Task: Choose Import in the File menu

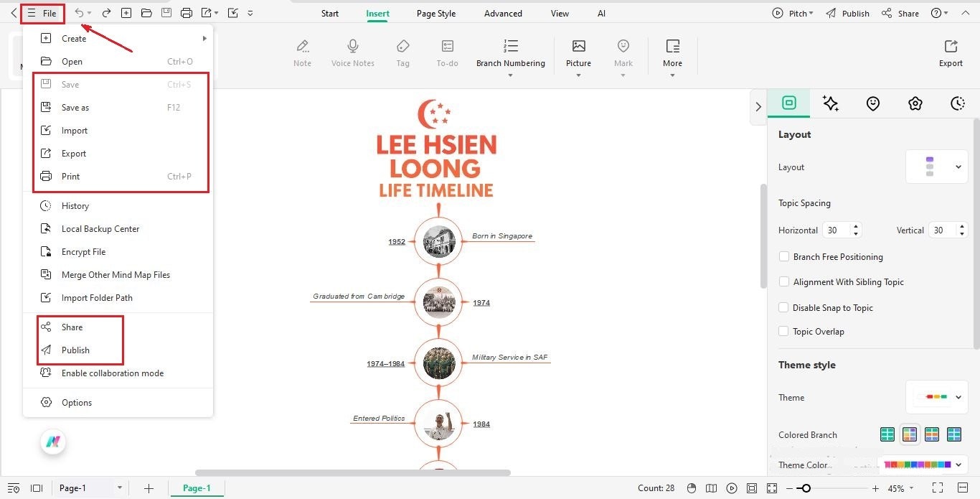Action: point(118,131)
